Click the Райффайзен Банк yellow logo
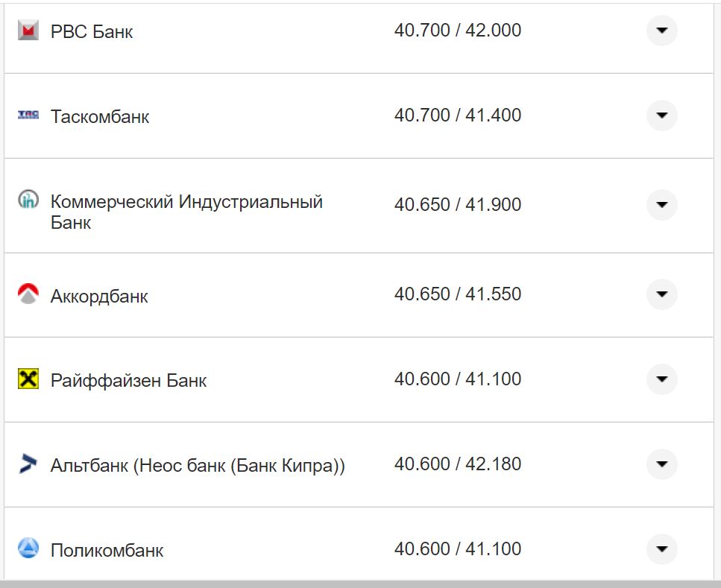Screen dimensions: 721x588 point(28,379)
